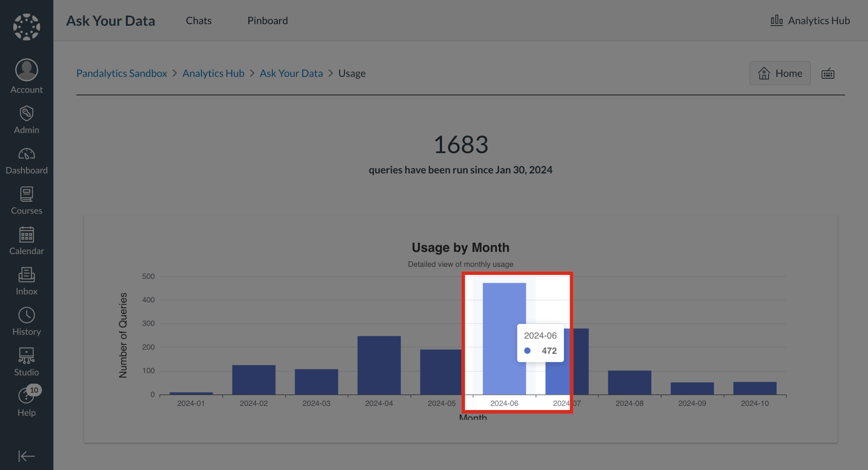Screen dimensions: 868x470
Task: Click the Analytics Hub bar chart icon
Action: click(x=776, y=21)
